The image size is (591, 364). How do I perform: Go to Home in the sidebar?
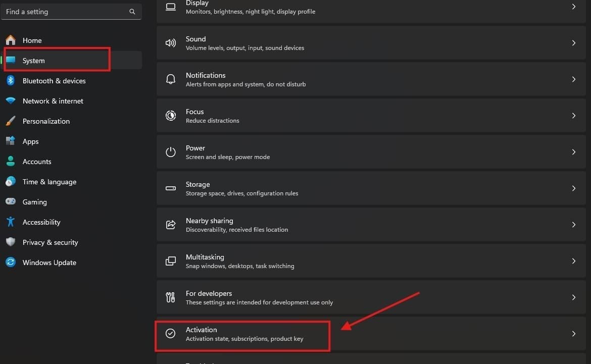tap(71, 40)
